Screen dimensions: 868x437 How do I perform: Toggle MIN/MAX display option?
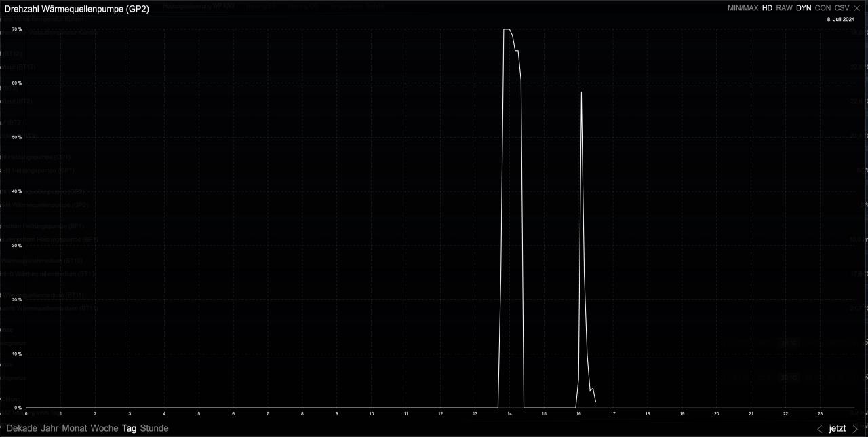click(x=743, y=7)
